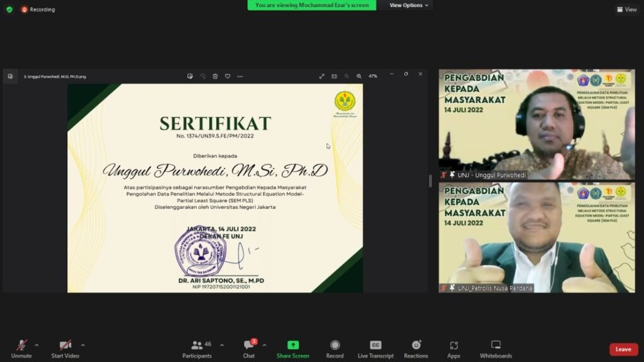The width and height of the screenshot is (644, 362).
Task: Open the View Options dropdown
Action: point(409,5)
